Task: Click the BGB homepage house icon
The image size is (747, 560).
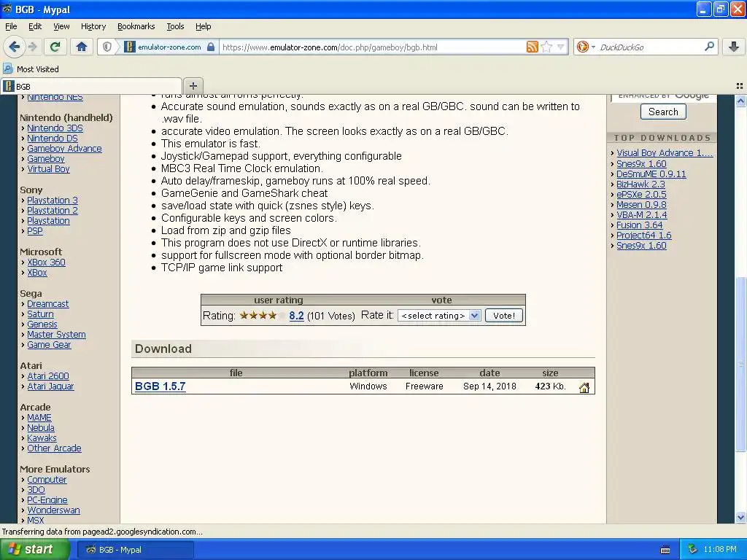Action: [x=584, y=388]
